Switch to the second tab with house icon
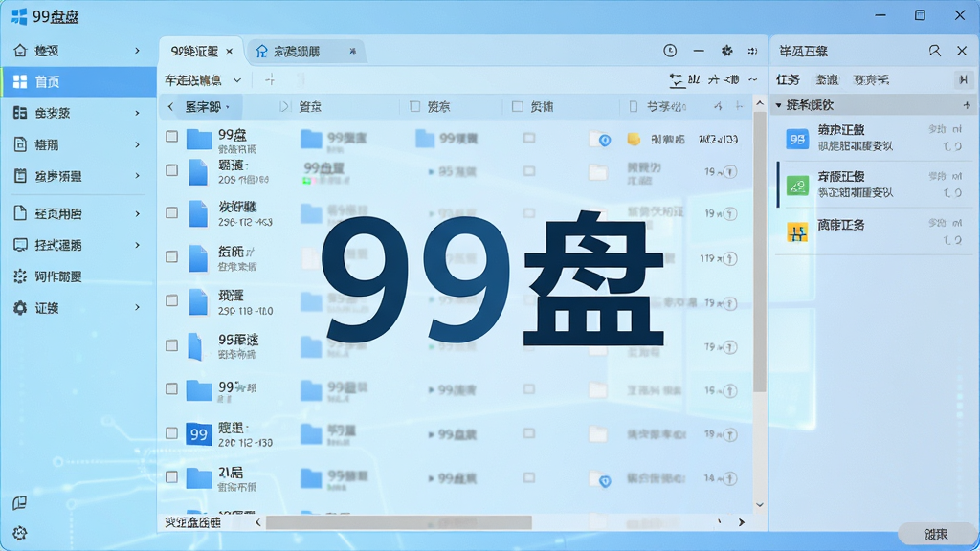 tap(305, 52)
